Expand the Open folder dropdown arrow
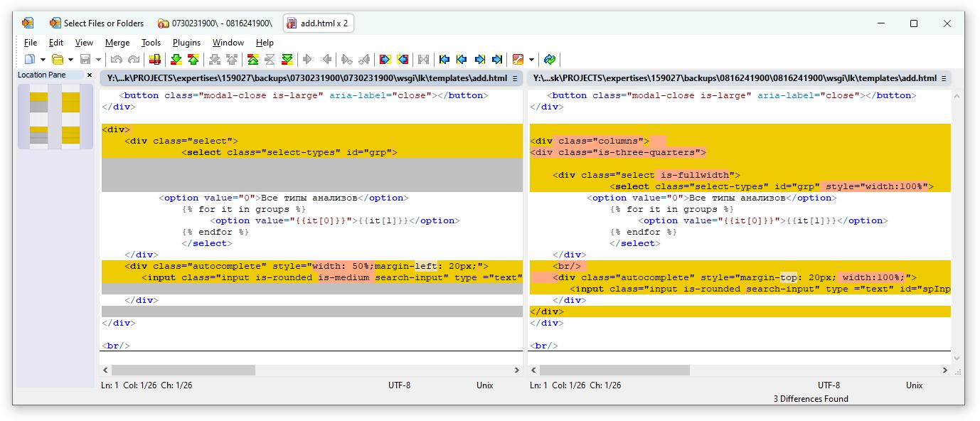Screen dimensions: 980x421 point(70,60)
